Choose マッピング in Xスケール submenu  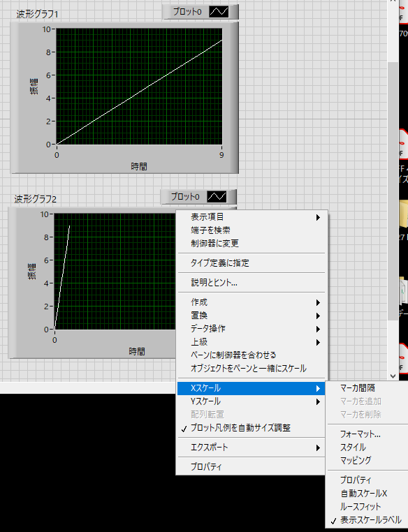tap(367, 460)
